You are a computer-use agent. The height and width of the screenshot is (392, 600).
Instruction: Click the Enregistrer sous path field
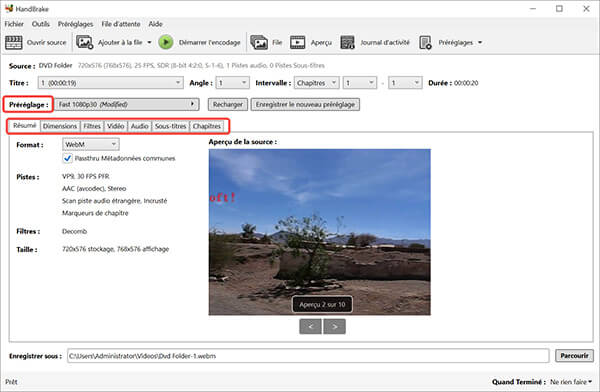tap(308, 356)
